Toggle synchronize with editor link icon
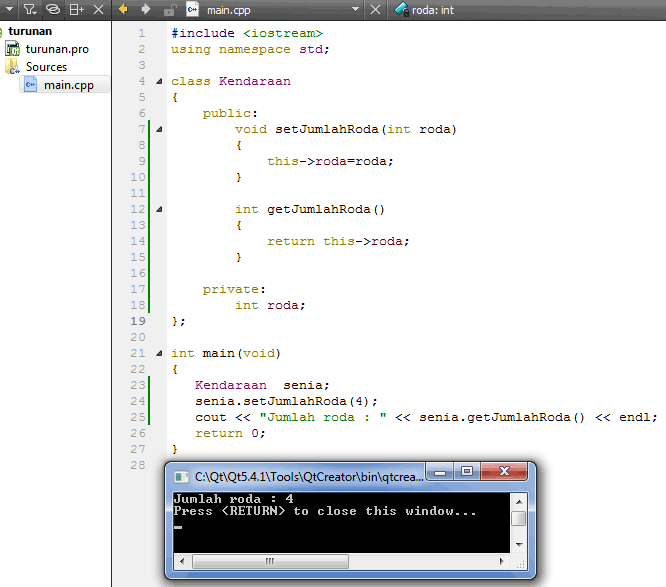This screenshot has width=666, height=587. [x=53, y=9]
